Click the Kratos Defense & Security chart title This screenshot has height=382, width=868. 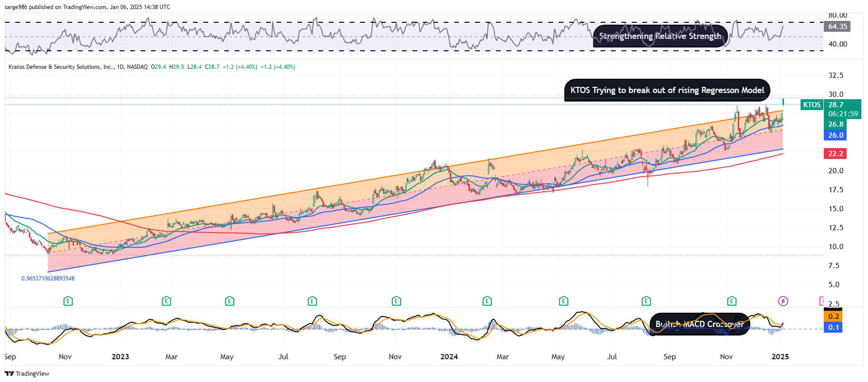click(78, 67)
